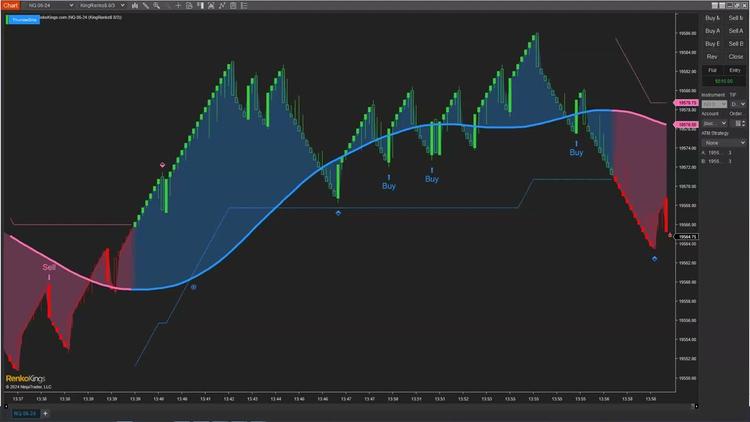
Task: Open the Account dropdown
Action: (714, 123)
